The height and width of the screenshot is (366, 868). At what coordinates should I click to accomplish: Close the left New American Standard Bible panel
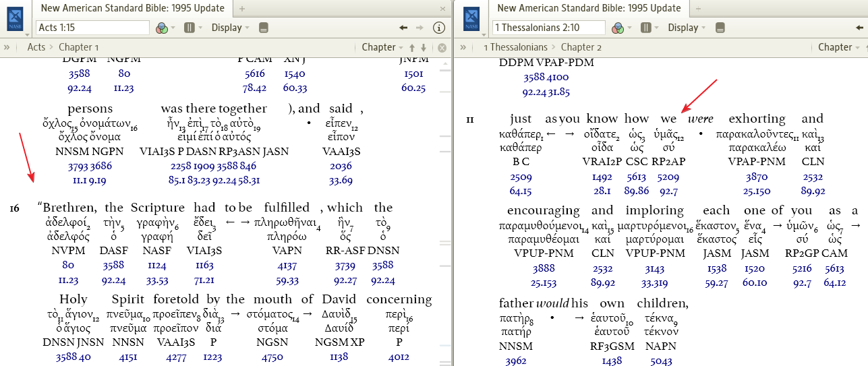tap(442, 8)
